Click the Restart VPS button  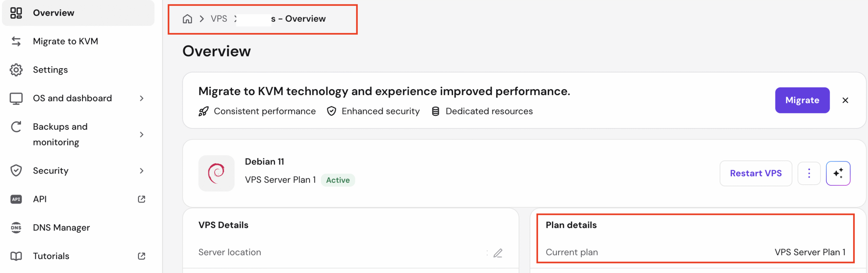pyautogui.click(x=755, y=173)
